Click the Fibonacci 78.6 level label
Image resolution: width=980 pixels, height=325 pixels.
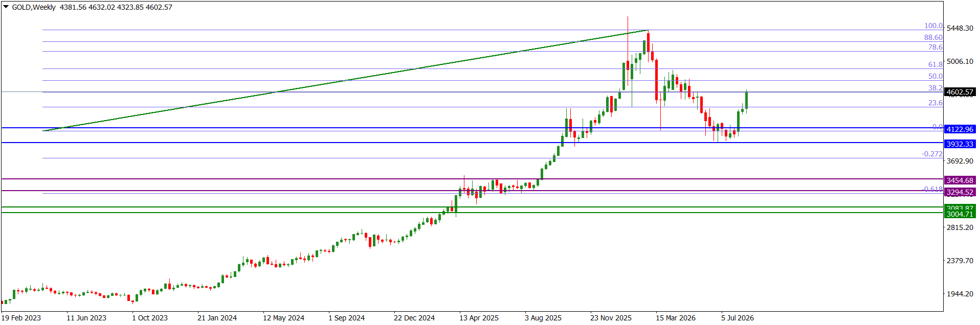click(x=935, y=47)
